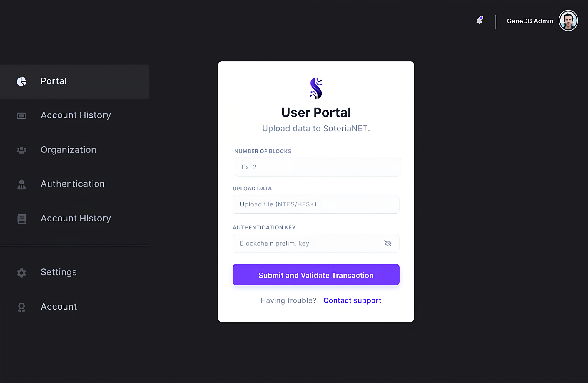
Task: Click Submit and Validate Transaction button
Action: pos(316,275)
